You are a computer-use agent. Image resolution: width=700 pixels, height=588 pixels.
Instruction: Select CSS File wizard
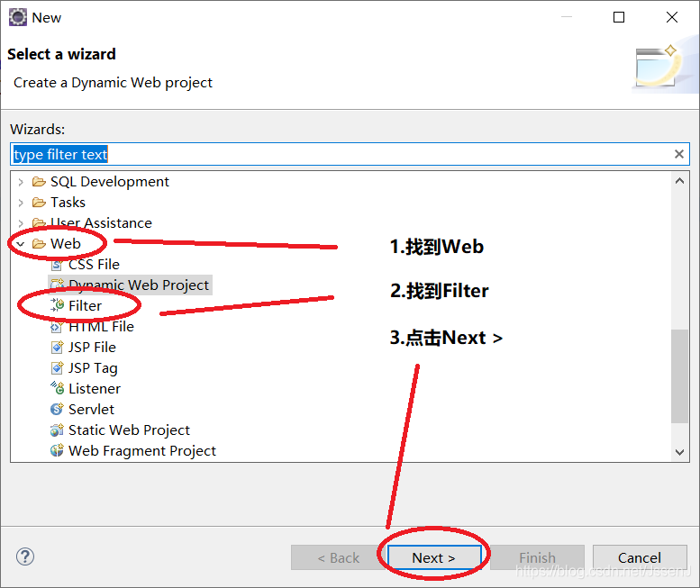click(95, 265)
